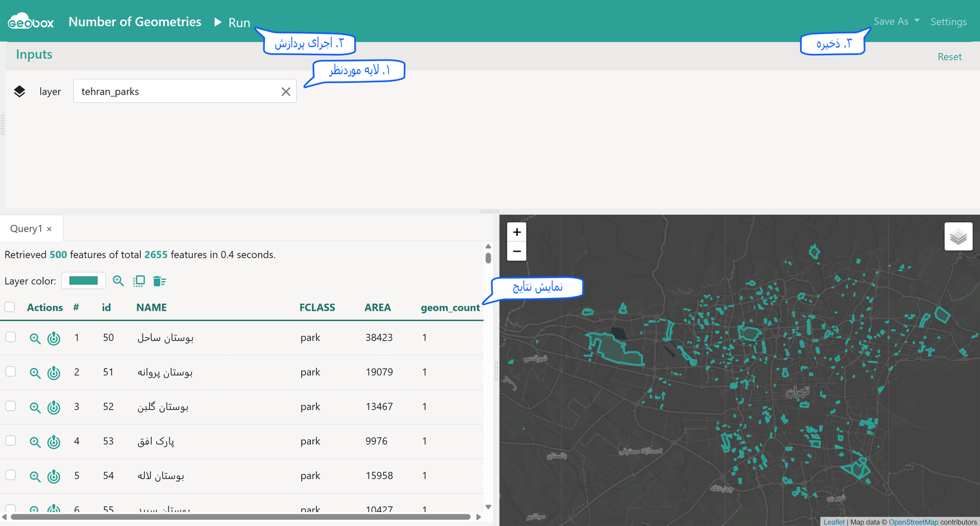Click the Reset link
Image resolution: width=980 pixels, height=526 pixels.
pos(949,57)
